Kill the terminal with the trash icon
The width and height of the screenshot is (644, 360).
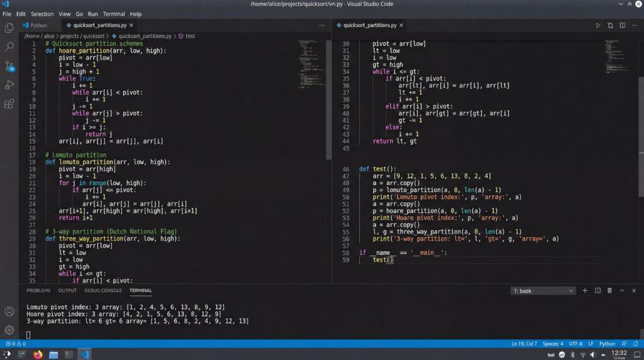point(609,291)
